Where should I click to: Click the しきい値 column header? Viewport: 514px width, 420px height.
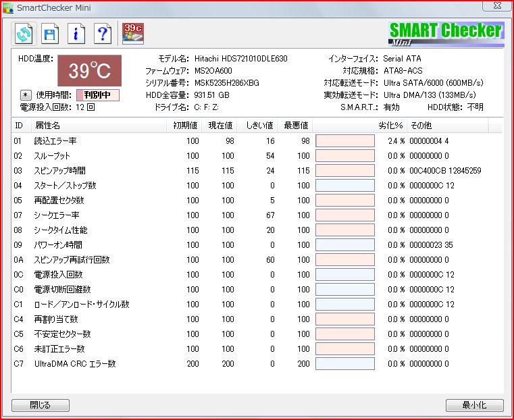[259, 126]
